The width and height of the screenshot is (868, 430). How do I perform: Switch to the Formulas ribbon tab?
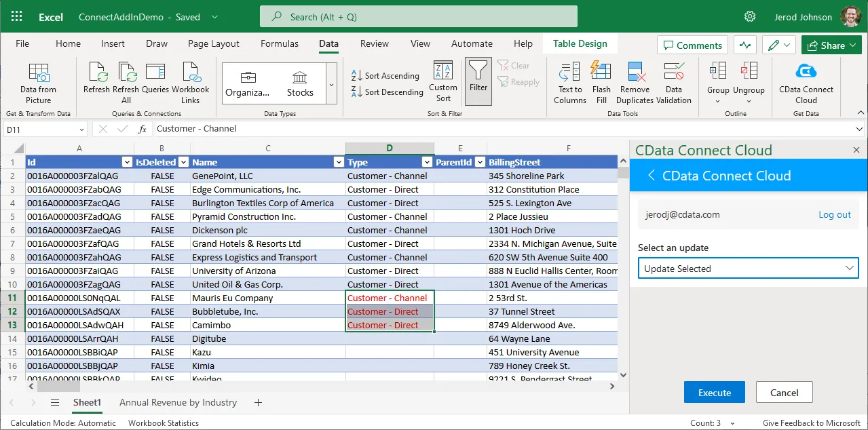279,43
